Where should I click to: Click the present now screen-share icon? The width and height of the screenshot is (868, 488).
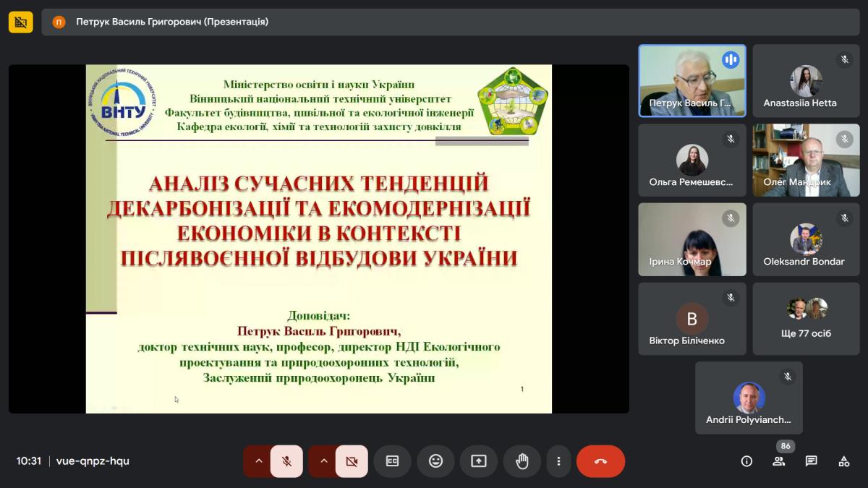point(479,461)
